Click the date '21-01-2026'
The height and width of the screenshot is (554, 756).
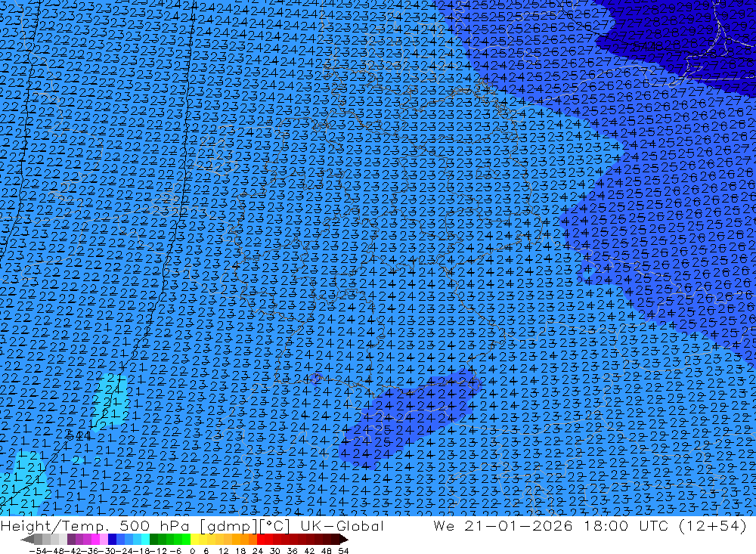coord(519,525)
